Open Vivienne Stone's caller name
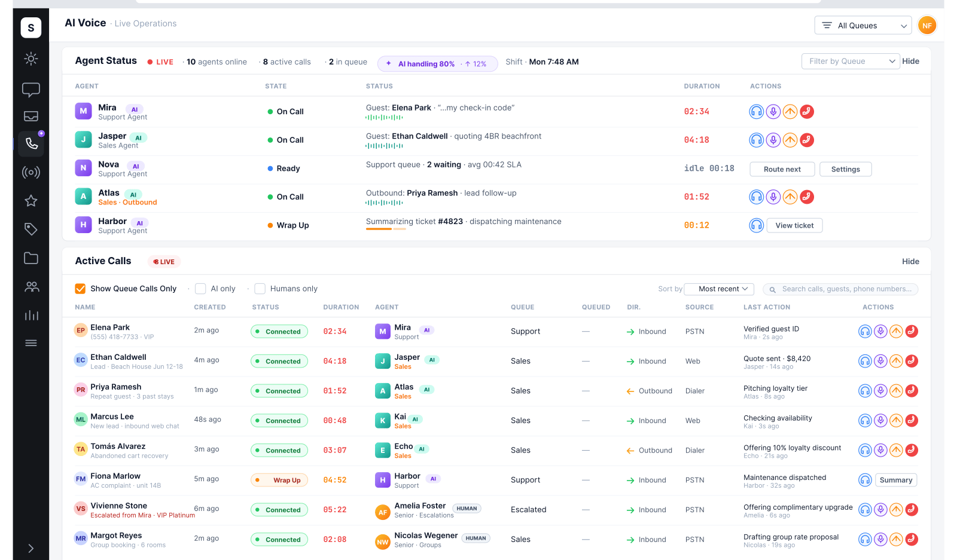The height and width of the screenshot is (560, 957). [x=118, y=506]
